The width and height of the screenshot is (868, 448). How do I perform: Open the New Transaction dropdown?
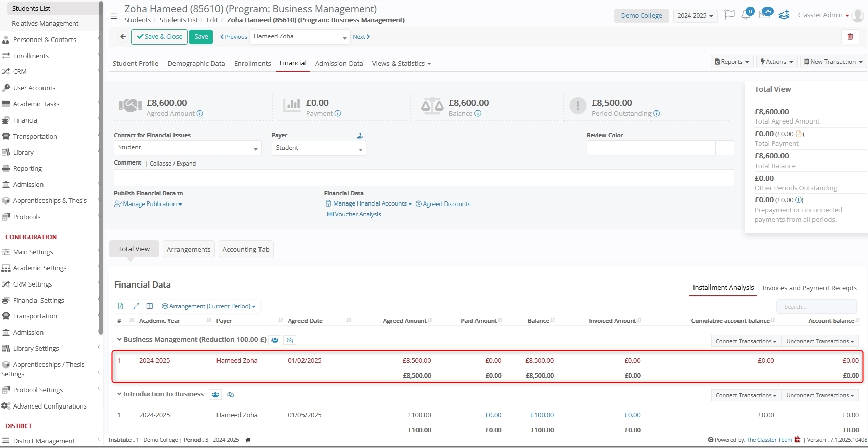[833, 62]
